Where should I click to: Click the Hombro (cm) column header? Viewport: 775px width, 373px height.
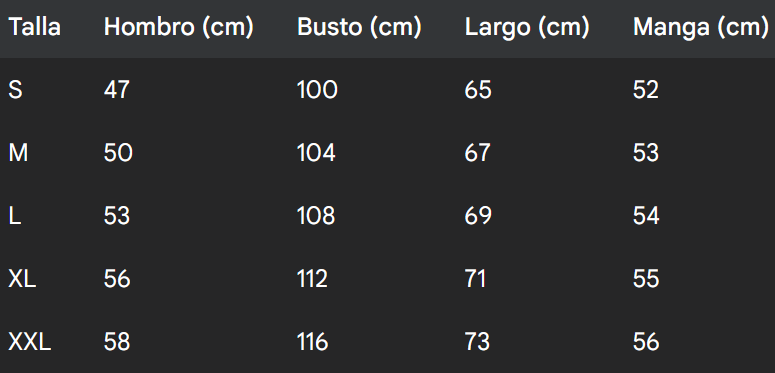178,28
